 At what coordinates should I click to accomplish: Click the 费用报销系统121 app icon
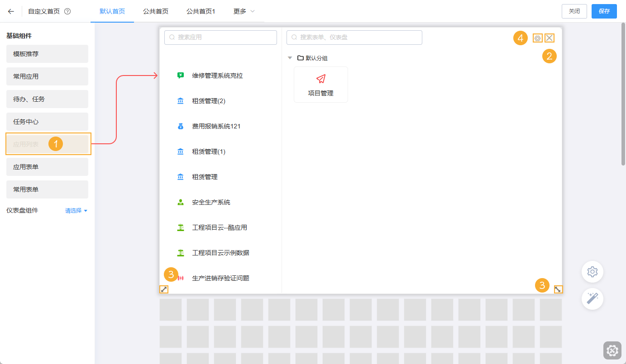tap(180, 126)
